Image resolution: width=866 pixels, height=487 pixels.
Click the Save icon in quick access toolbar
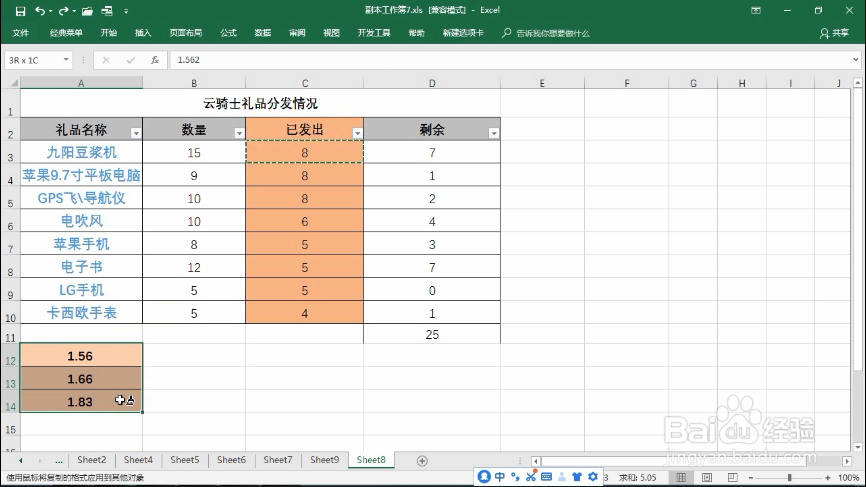tap(20, 11)
